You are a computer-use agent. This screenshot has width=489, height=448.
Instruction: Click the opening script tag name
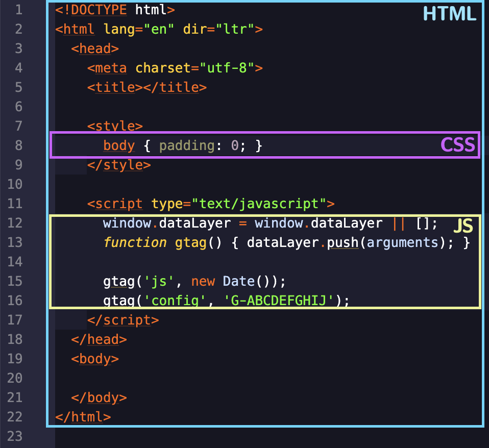[119, 204]
